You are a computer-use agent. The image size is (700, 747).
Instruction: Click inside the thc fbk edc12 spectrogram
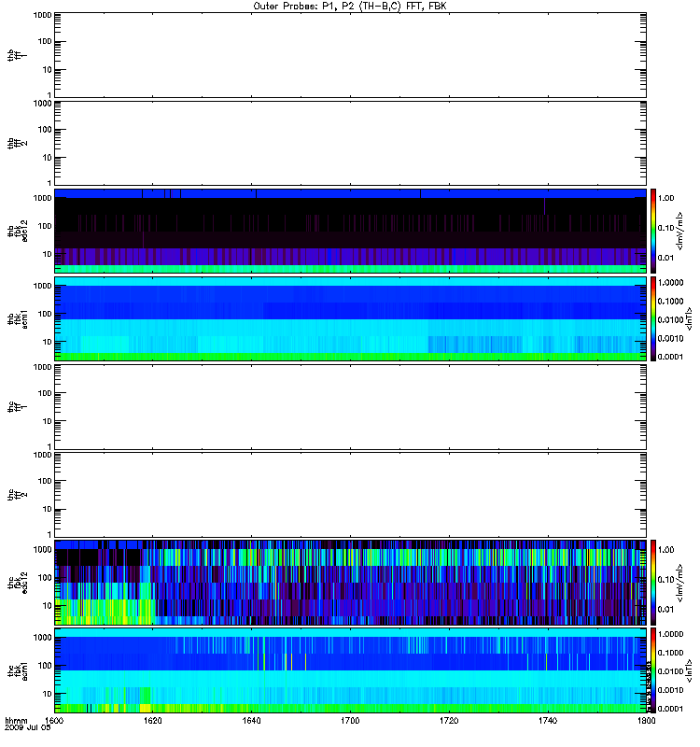(350, 583)
